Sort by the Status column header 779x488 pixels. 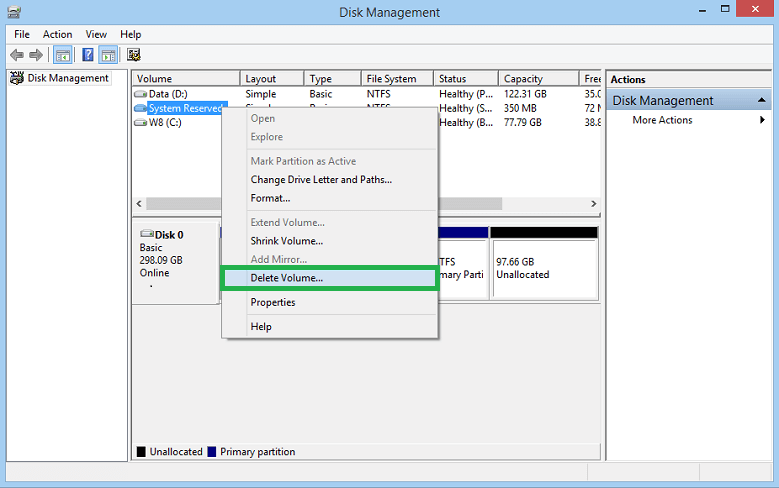466,79
